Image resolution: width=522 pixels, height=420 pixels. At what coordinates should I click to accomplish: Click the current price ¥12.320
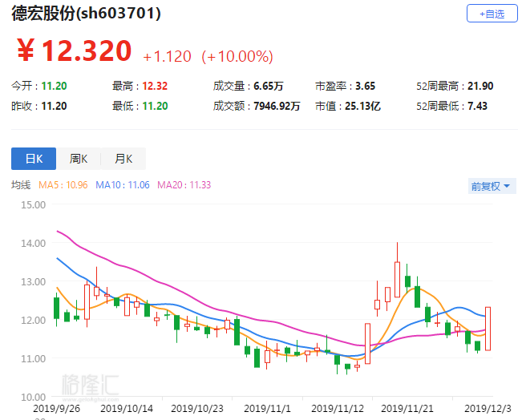pyautogui.click(x=75, y=50)
